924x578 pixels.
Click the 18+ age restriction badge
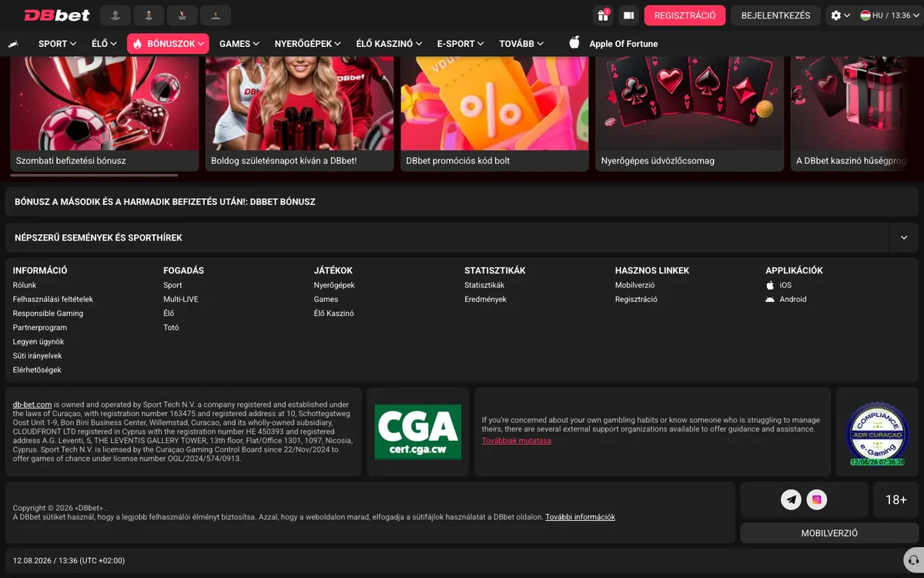tap(896, 500)
